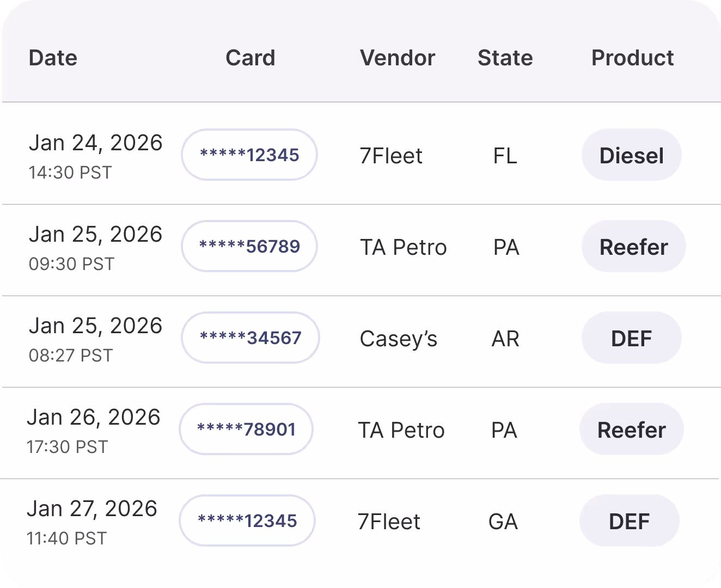
Task: Click the Reefer badge on Jan 25 row
Action: (x=633, y=246)
